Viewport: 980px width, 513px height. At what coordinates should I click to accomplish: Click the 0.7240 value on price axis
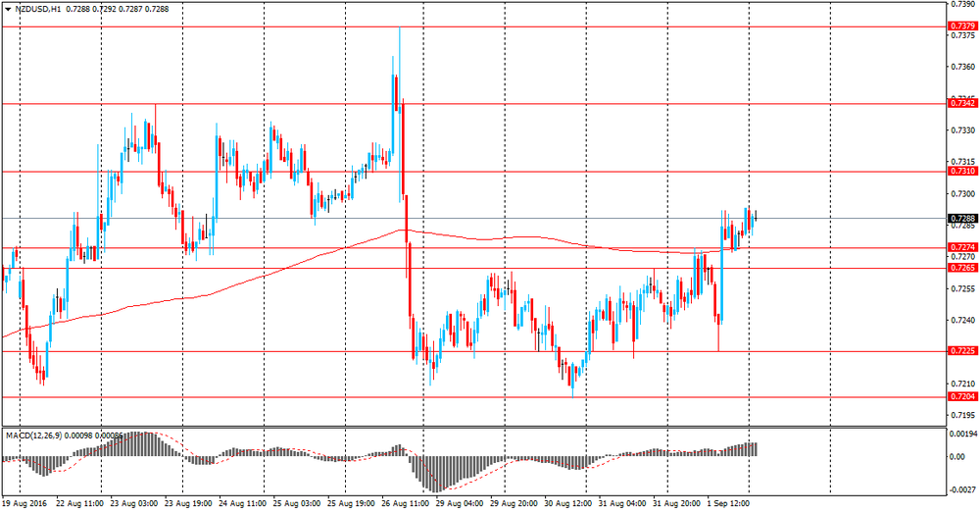click(963, 321)
